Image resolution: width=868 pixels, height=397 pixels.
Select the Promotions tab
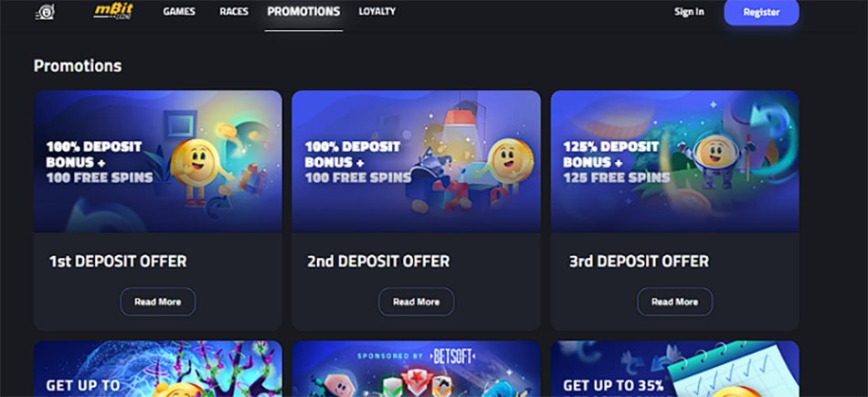click(x=303, y=12)
